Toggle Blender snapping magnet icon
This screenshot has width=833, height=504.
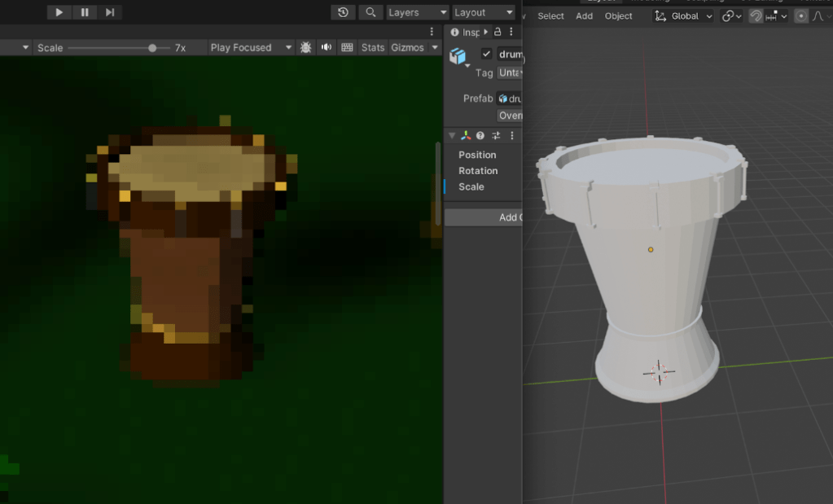tap(756, 16)
